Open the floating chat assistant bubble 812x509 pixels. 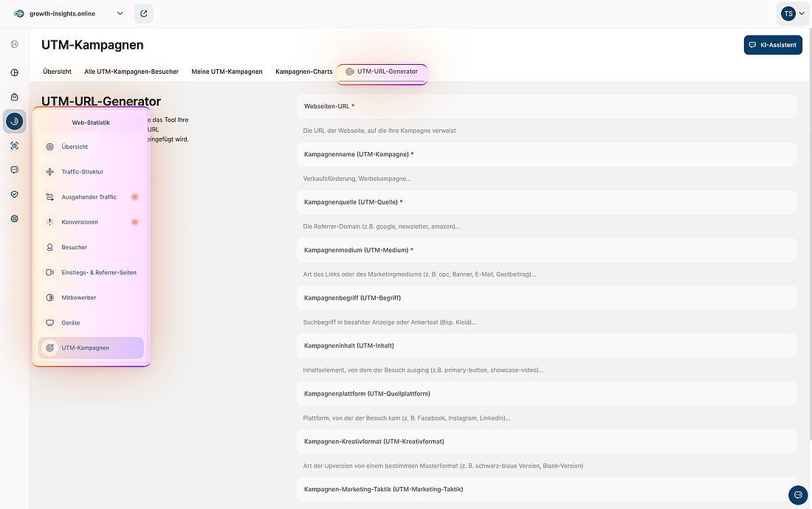[x=797, y=495]
